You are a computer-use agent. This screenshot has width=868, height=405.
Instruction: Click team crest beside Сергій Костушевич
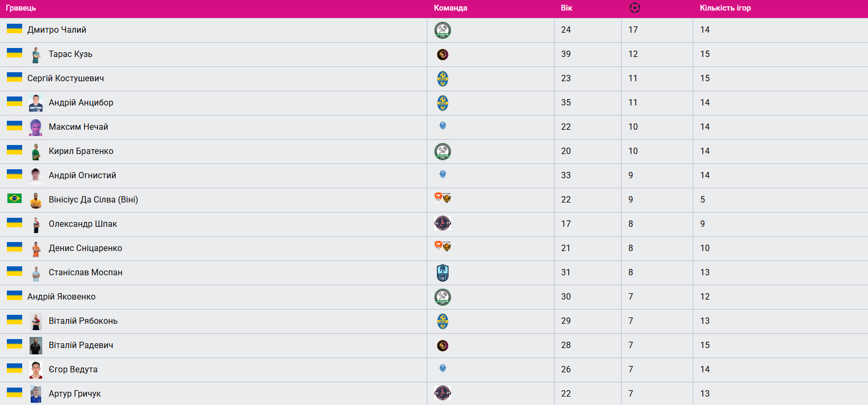[x=443, y=79]
